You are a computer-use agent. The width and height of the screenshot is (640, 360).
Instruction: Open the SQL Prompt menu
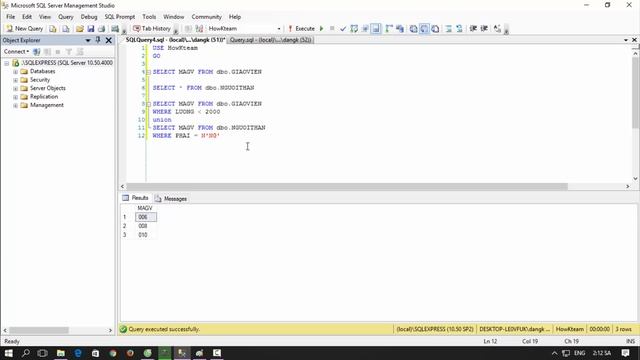(x=120, y=17)
